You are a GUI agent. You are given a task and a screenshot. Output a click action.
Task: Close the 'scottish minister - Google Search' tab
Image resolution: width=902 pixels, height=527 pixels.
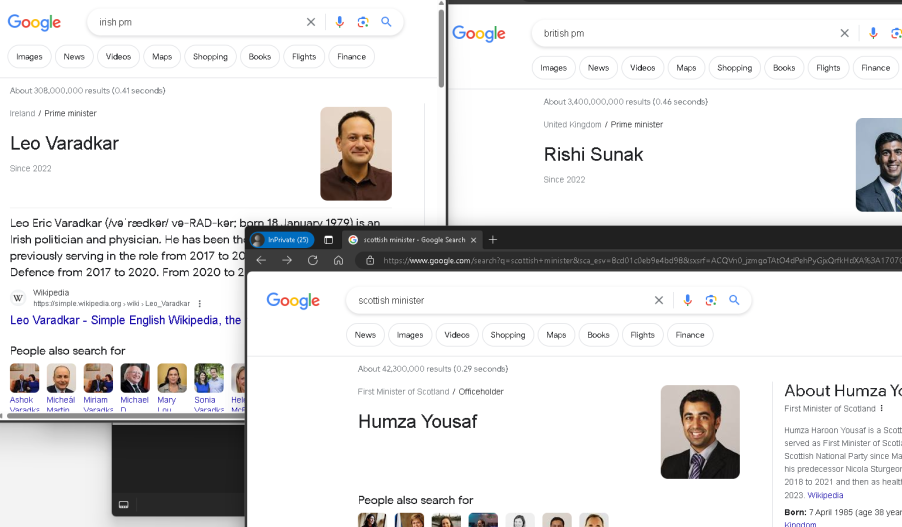coord(473,240)
